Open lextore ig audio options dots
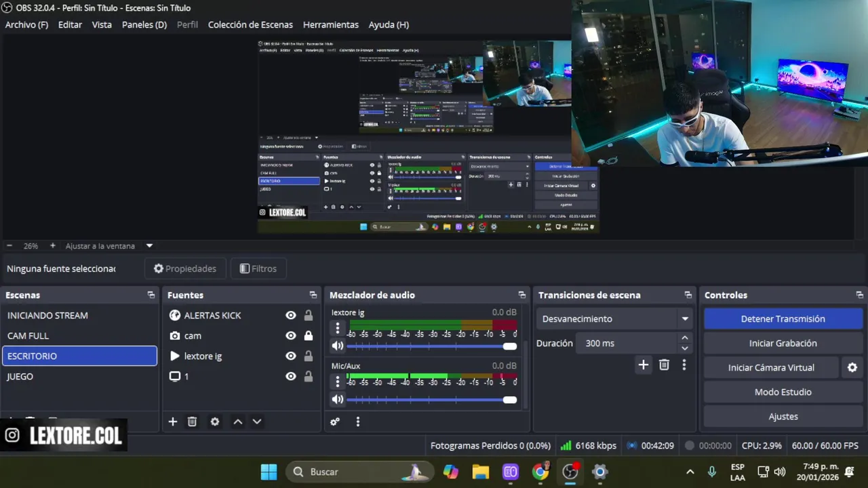Screen dimensions: 868x488 (338, 328)
